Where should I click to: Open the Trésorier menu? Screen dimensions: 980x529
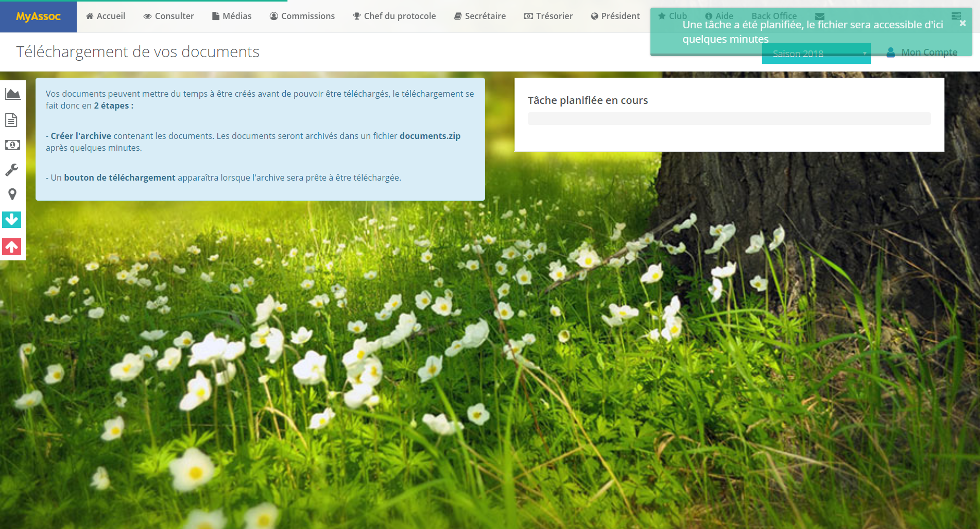coord(548,16)
